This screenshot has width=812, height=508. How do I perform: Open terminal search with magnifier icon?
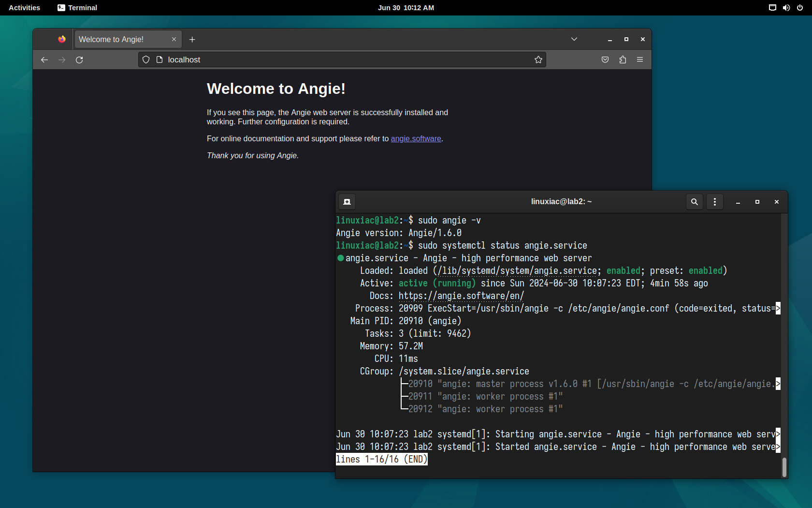click(x=695, y=202)
